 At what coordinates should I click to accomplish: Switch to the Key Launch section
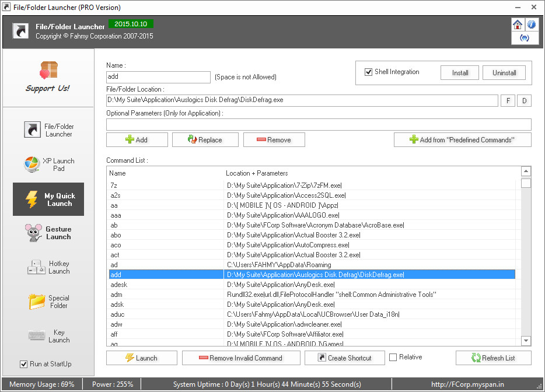[x=48, y=336]
